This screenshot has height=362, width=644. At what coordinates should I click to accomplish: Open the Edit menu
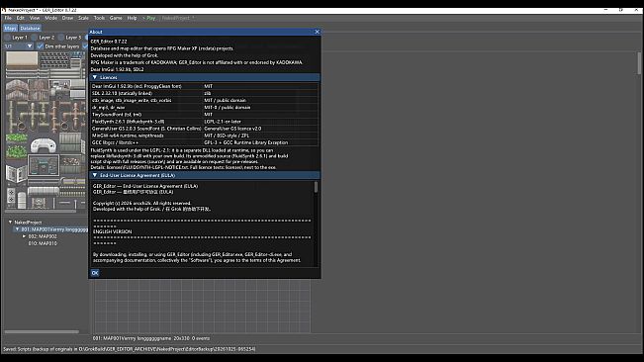[20, 18]
